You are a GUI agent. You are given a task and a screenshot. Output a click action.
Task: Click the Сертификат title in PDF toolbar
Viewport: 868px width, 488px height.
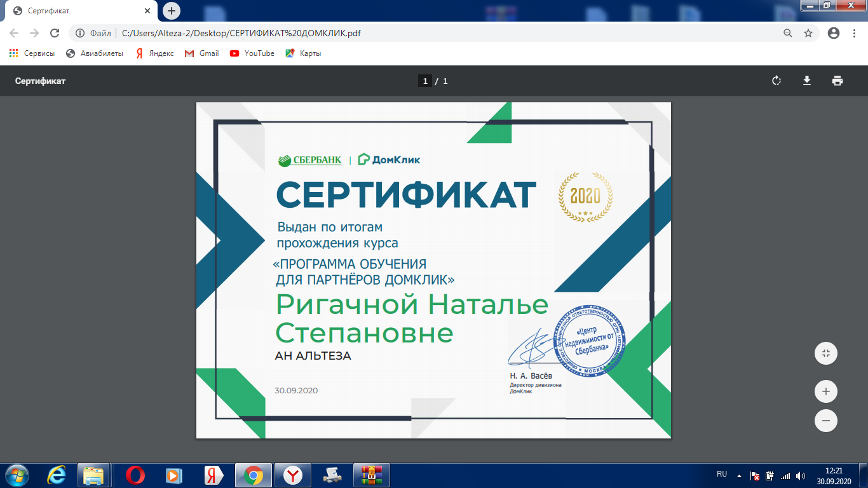click(41, 81)
